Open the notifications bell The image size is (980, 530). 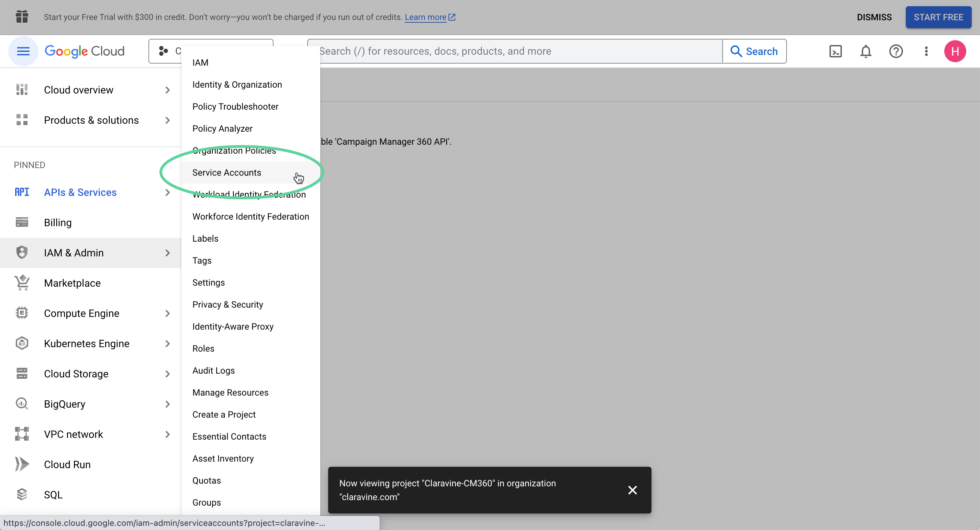pos(866,51)
